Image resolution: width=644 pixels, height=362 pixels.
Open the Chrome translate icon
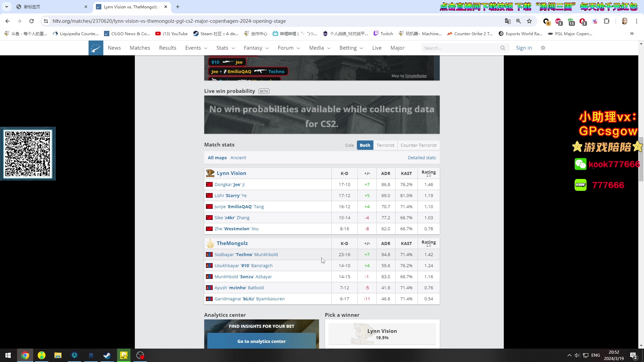coord(508,21)
